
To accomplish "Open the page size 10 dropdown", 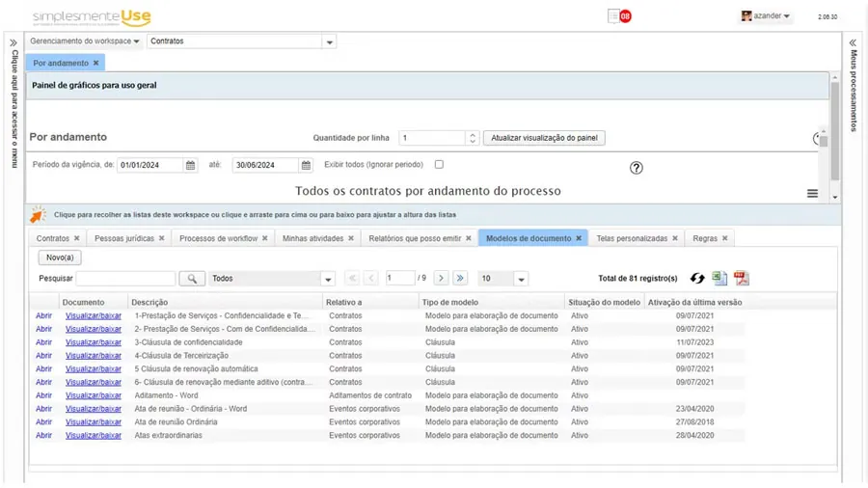I will pos(521,279).
